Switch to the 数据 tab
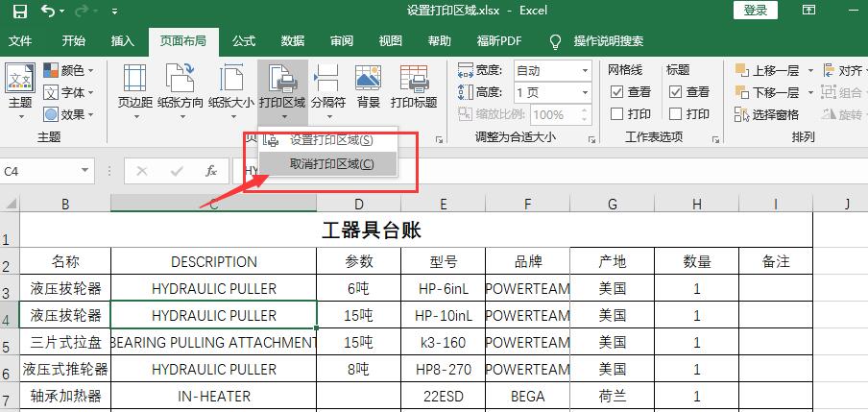Screen dimensions: 868x412 point(292,41)
